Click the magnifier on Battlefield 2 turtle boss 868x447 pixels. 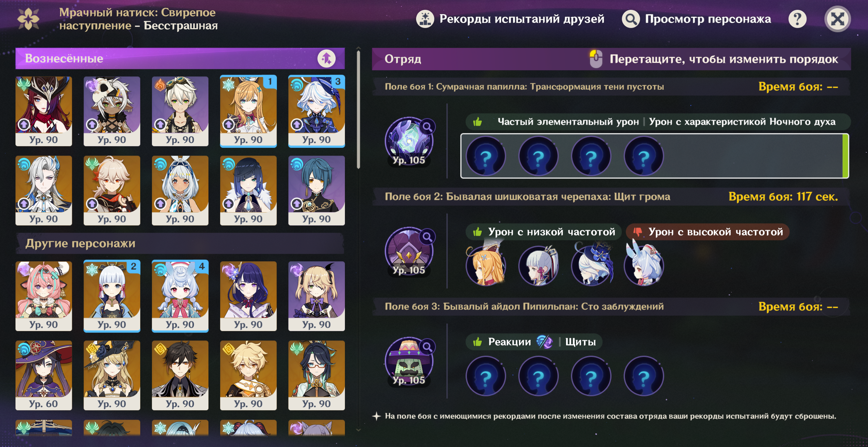(x=427, y=237)
